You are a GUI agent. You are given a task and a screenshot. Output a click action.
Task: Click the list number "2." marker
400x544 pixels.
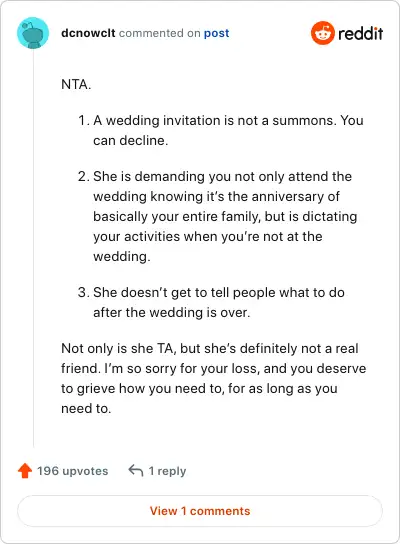click(84, 176)
